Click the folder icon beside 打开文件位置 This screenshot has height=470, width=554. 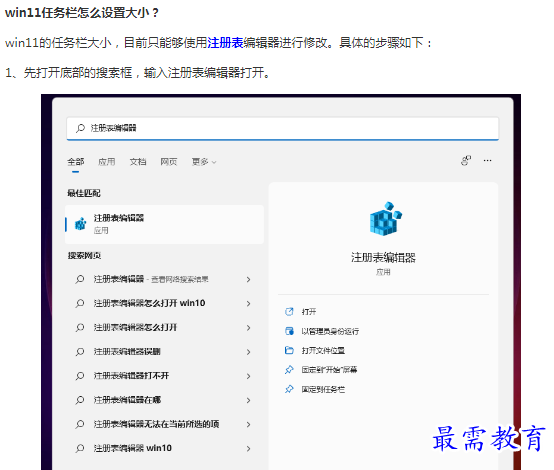pos(289,350)
